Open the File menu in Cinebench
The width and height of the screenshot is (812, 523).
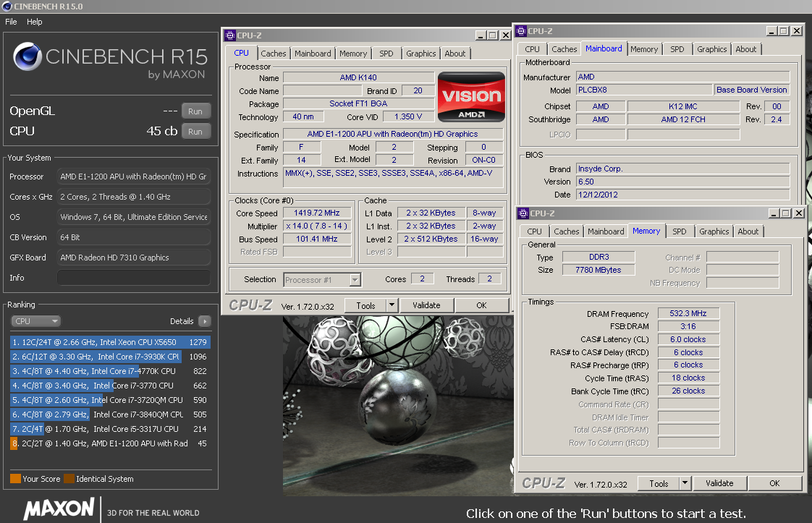pyautogui.click(x=11, y=22)
